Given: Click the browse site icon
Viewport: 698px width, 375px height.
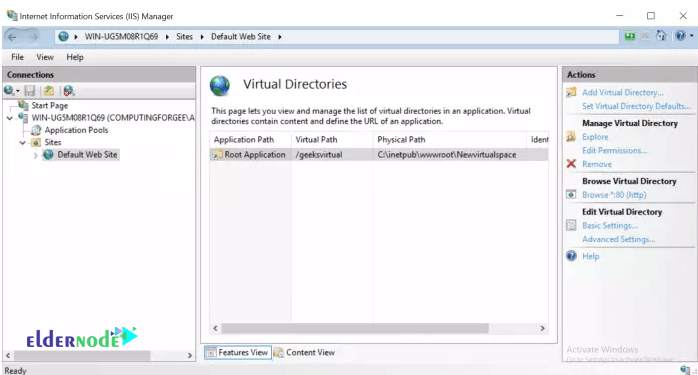Looking at the screenshot, I should tap(571, 195).
